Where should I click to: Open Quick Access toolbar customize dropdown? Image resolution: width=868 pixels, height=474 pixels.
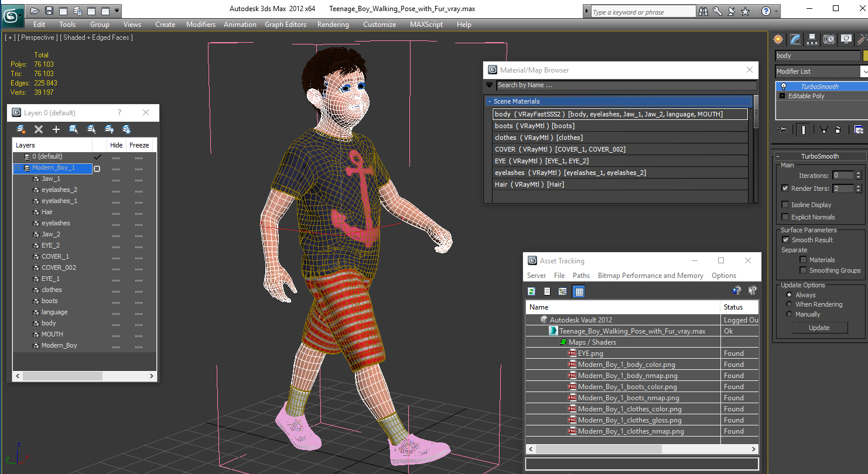[117, 11]
